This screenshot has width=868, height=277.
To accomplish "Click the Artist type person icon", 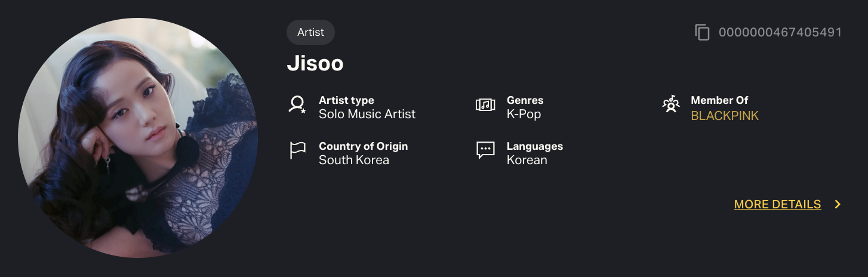I will [x=297, y=105].
